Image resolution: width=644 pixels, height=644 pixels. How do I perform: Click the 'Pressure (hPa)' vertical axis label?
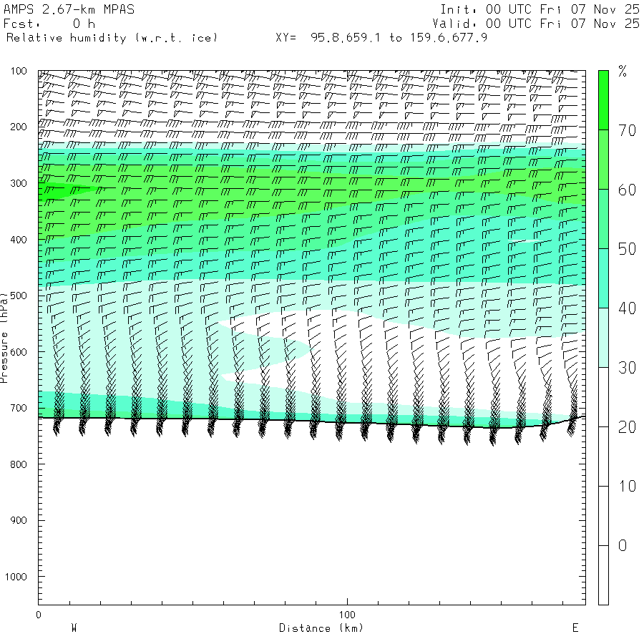pos(4,336)
